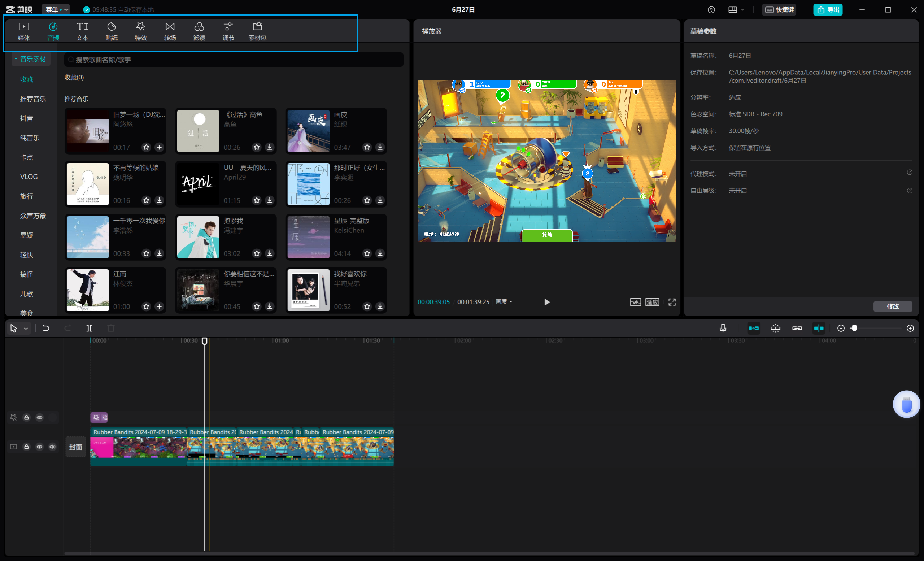
Task: Switch to the 转场 transitions tab
Action: point(170,31)
